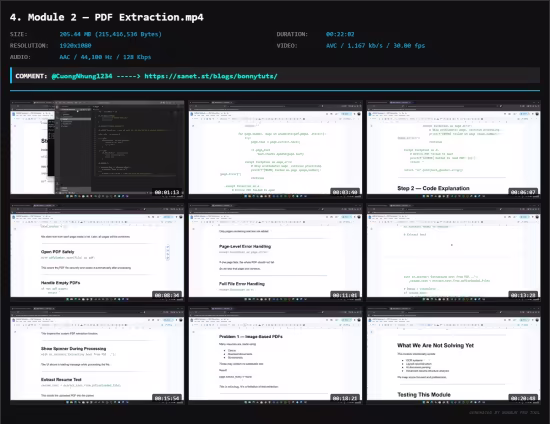Image resolution: width=550 pixels, height=424 pixels.
Task: Open the thumbnail stamped 00:20:48
Action: click(x=454, y=355)
